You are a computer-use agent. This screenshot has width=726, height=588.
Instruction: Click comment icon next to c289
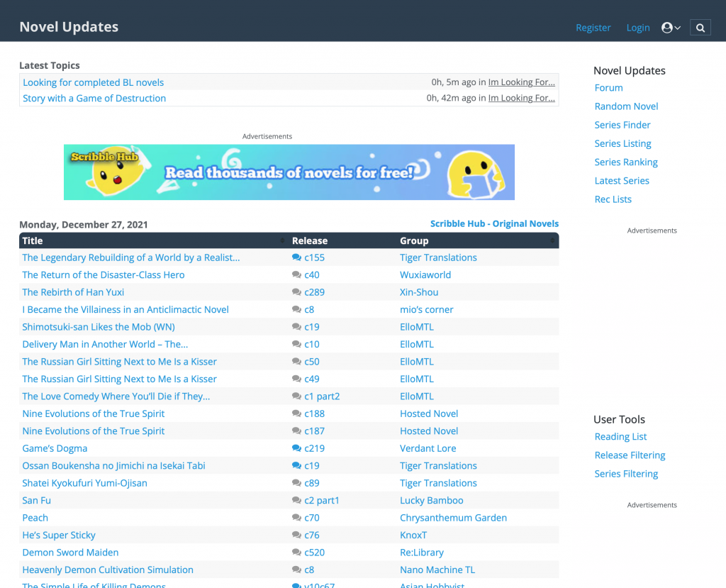coord(296,292)
